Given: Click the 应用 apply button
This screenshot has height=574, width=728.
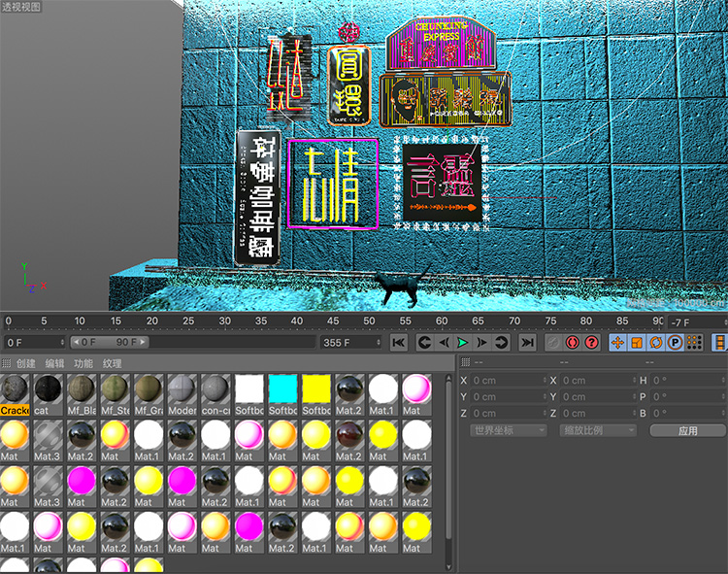Looking at the screenshot, I should pyautogui.click(x=687, y=431).
